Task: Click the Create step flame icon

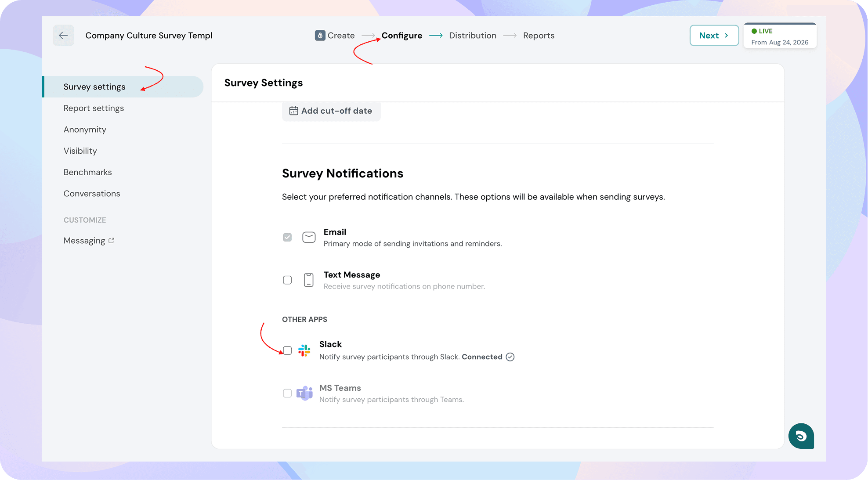Action: pos(320,36)
